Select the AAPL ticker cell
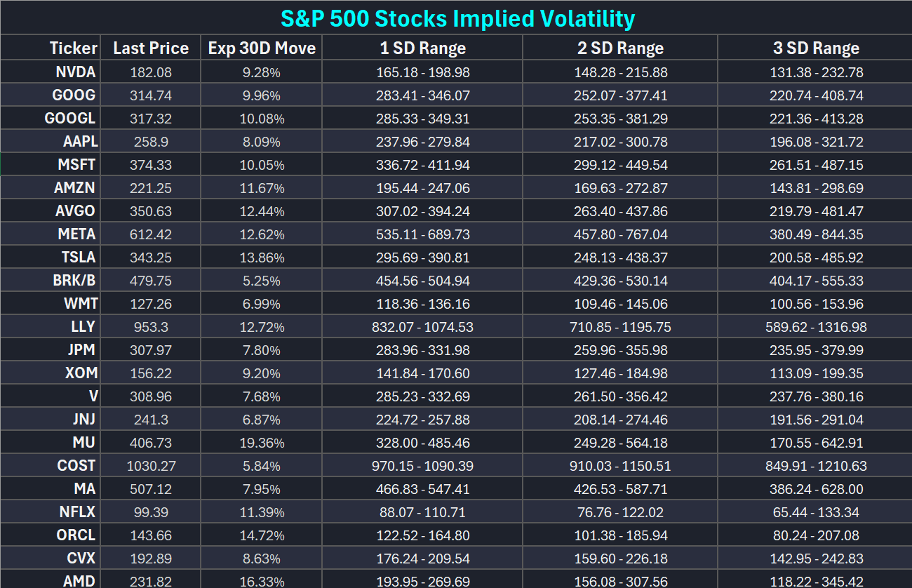Screen dimensions: 912x588 [80, 142]
